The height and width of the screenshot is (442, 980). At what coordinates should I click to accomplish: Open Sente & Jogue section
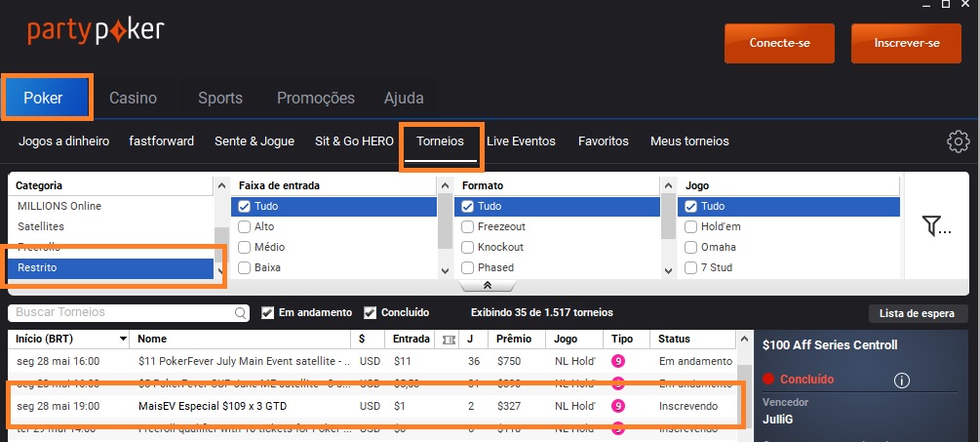pyautogui.click(x=255, y=141)
